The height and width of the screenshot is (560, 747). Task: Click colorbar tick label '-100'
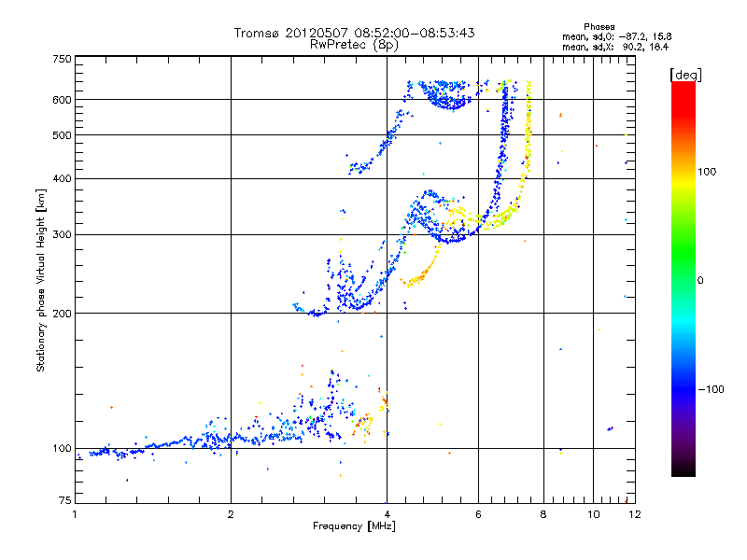[712, 389]
